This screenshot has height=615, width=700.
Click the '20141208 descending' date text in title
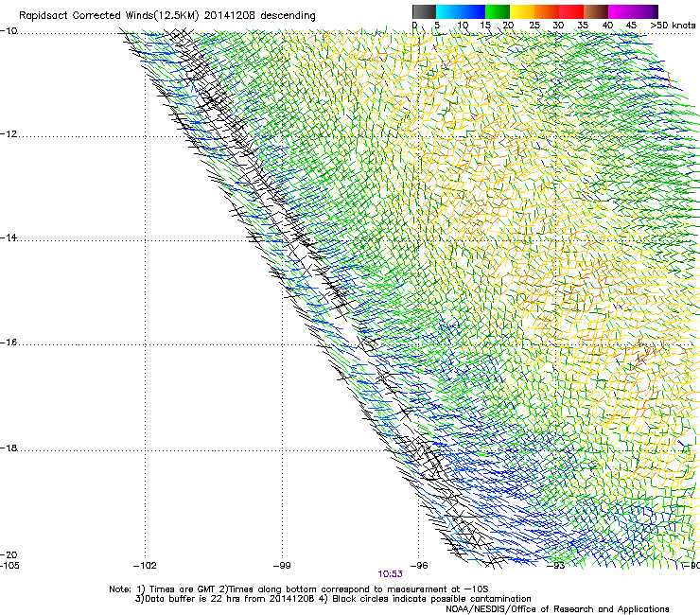(260, 15)
